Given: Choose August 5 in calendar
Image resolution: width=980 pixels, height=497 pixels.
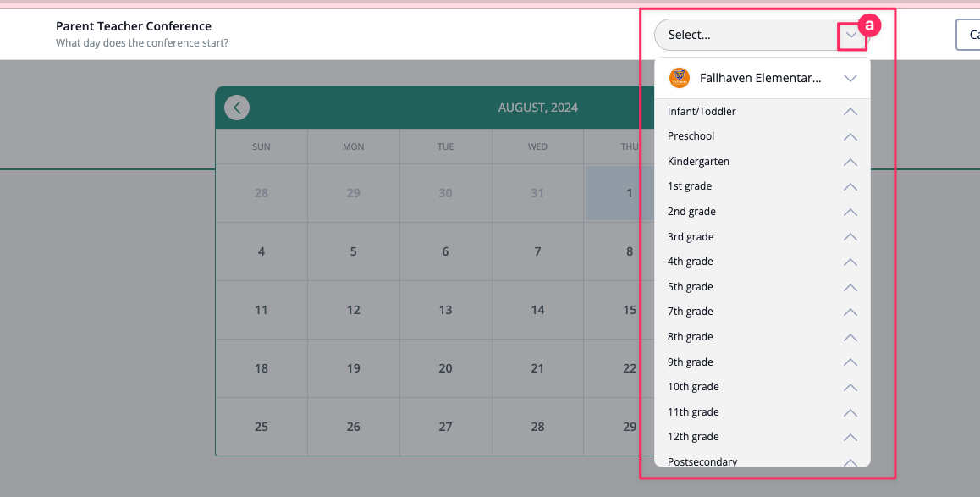Looking at the screenshot, I should click(354, 251).
